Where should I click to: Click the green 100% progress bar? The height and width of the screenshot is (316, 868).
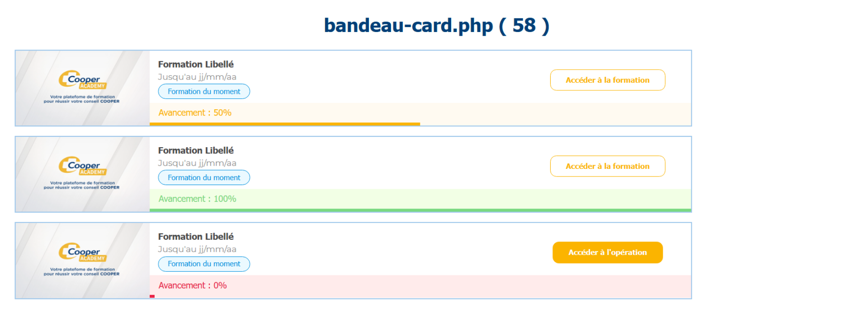click(420, 210)
